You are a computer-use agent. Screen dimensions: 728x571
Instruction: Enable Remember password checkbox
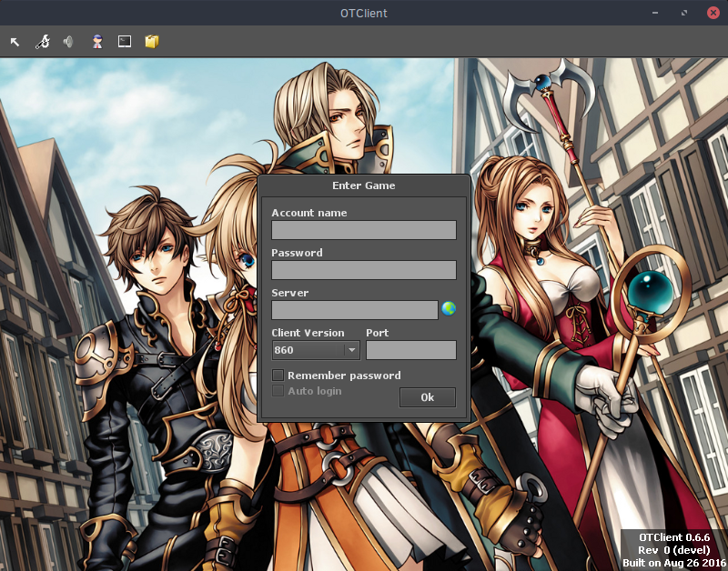278,375
